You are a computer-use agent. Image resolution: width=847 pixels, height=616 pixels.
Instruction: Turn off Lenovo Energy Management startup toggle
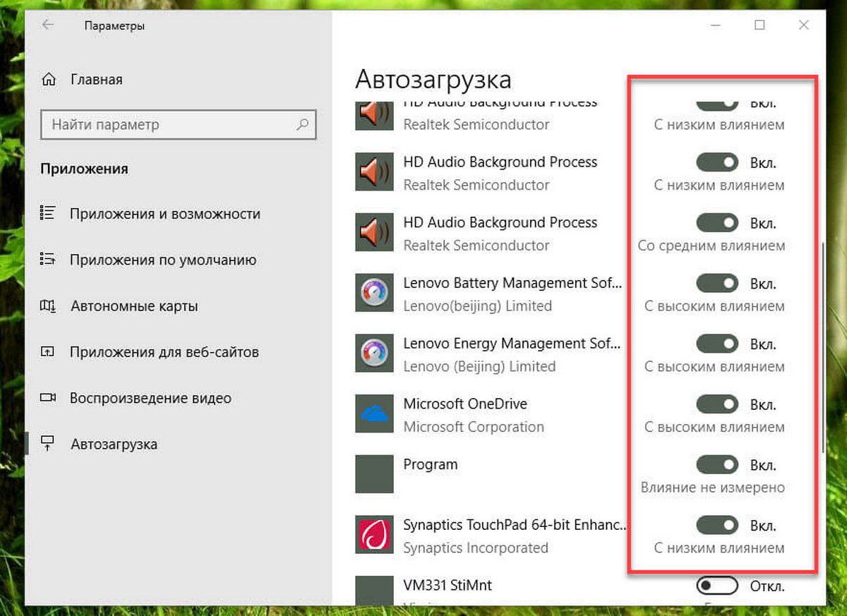point(717,344)
